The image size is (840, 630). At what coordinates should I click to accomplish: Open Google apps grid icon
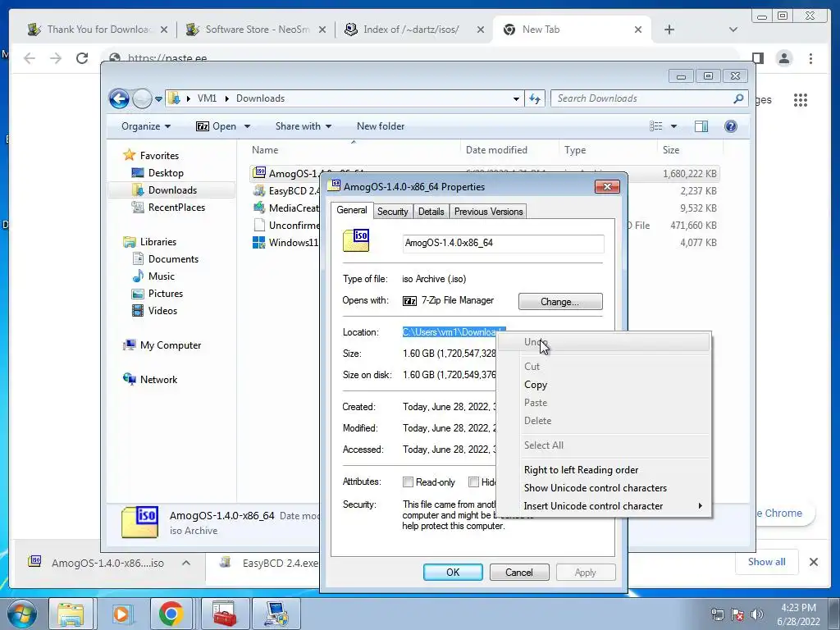click(x=801, y=99)
